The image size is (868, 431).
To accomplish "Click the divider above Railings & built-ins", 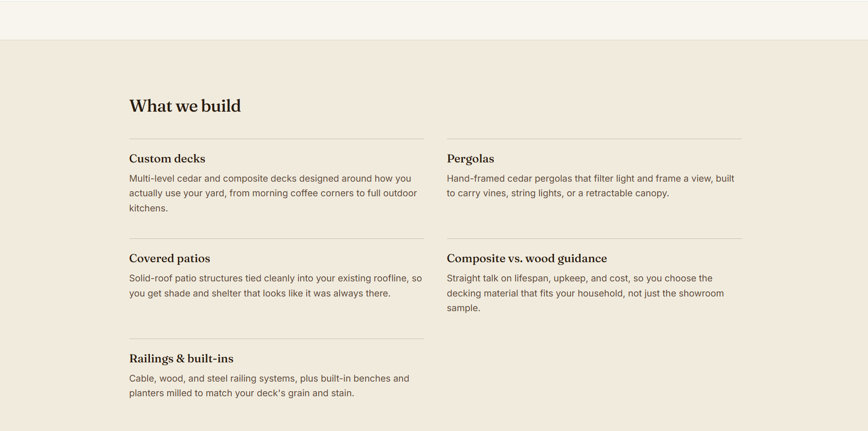I will [x=277, y=339].
